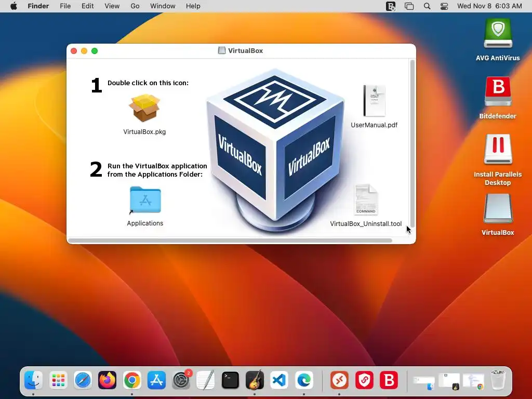Open System Settings with badge in dock

pyautogui.click(x=181, y=380)
